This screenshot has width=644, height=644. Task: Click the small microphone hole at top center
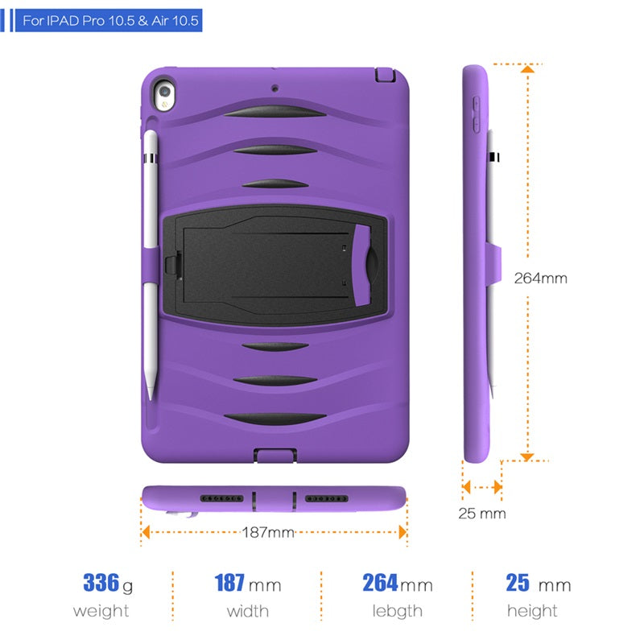[x=275, y=89]
